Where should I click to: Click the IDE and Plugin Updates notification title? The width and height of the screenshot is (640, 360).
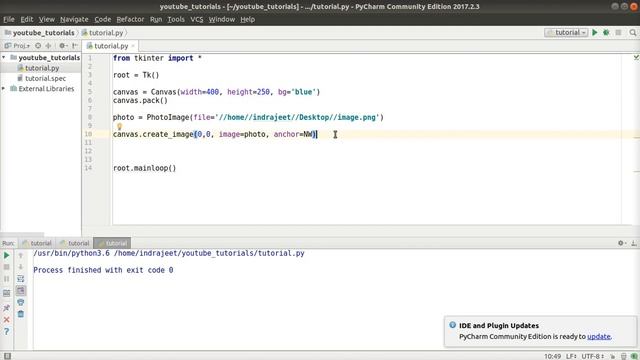tap(499, 325)
